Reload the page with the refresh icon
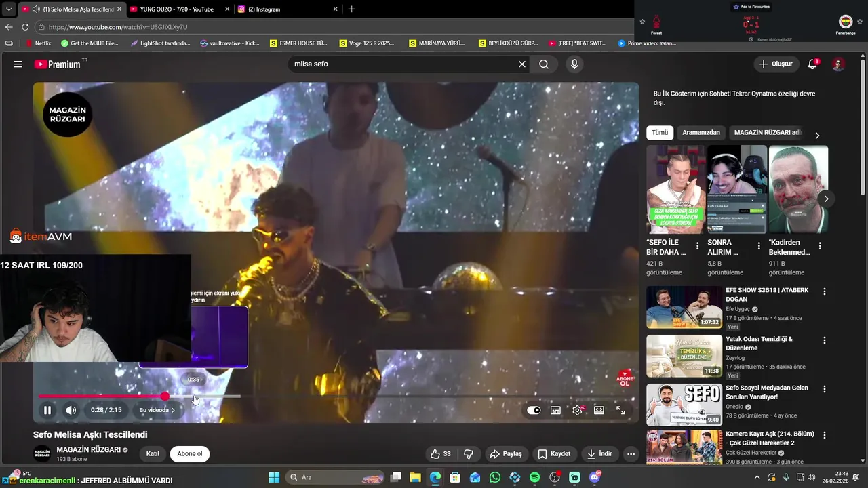 [25, 27]
